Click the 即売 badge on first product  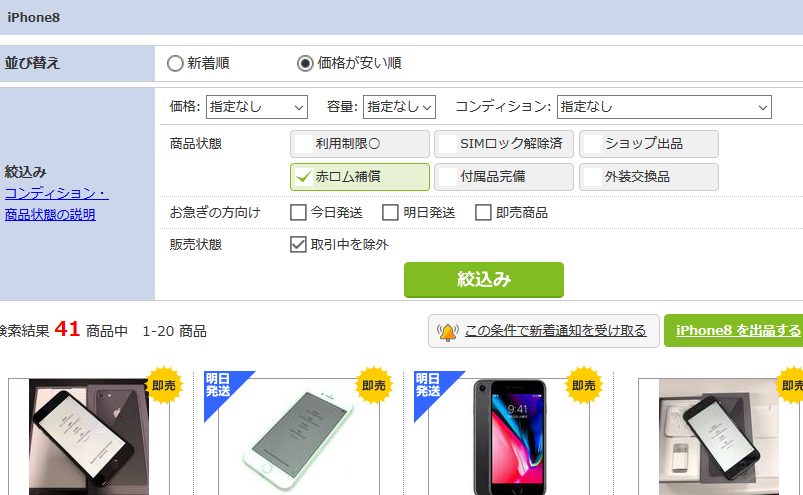(164, 385)
